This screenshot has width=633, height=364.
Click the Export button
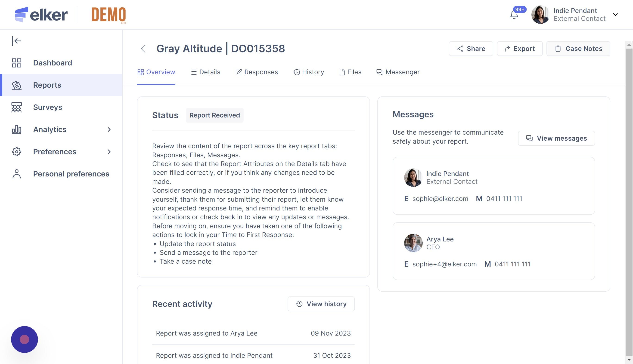pos(519,49)
